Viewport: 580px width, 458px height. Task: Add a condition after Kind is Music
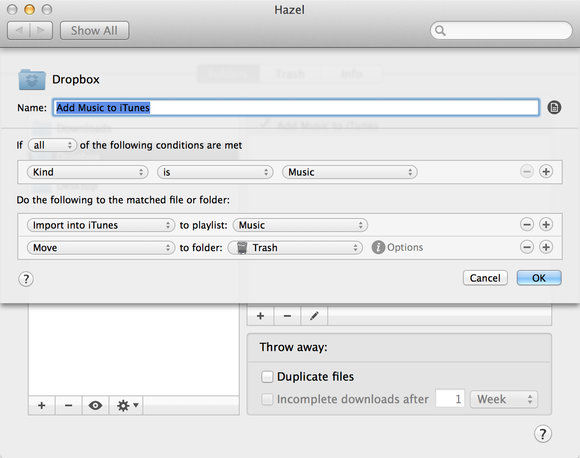pyautogui.click(x=546, y=172)
